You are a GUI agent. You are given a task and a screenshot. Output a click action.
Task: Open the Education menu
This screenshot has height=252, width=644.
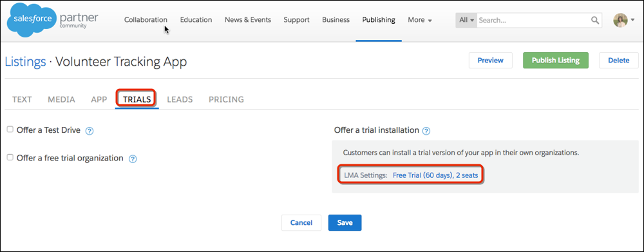coord(196,20)
